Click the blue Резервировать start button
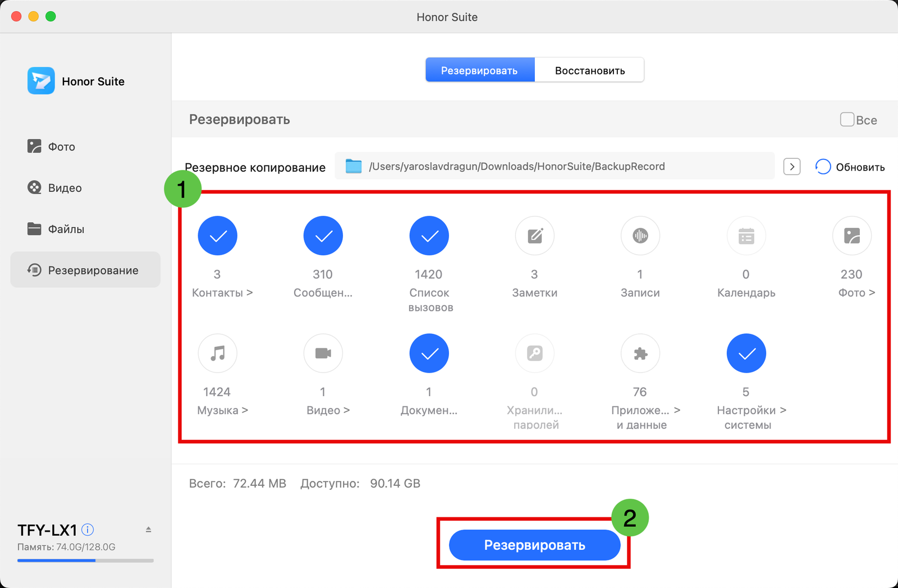 coord(534,545)
